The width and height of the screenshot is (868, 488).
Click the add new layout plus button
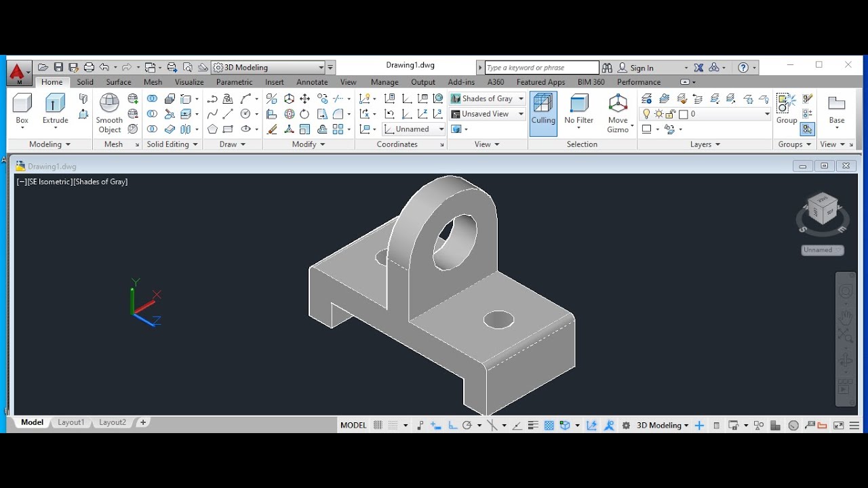click(x=142, y=422)
